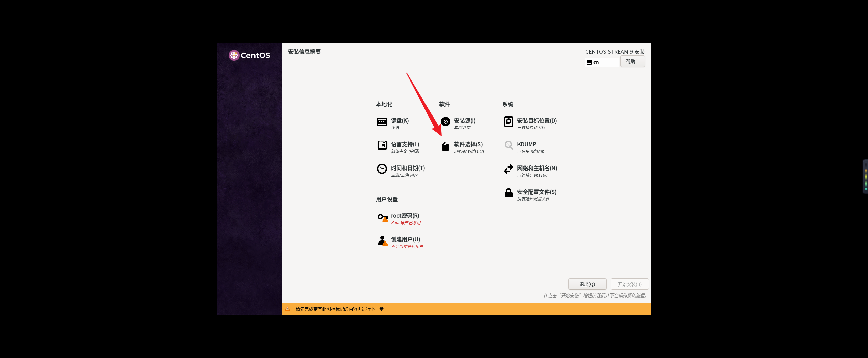Screen dimensions: 868x358
Task: Open 安全配置文件(S) security profile
Action: point(537,192)
